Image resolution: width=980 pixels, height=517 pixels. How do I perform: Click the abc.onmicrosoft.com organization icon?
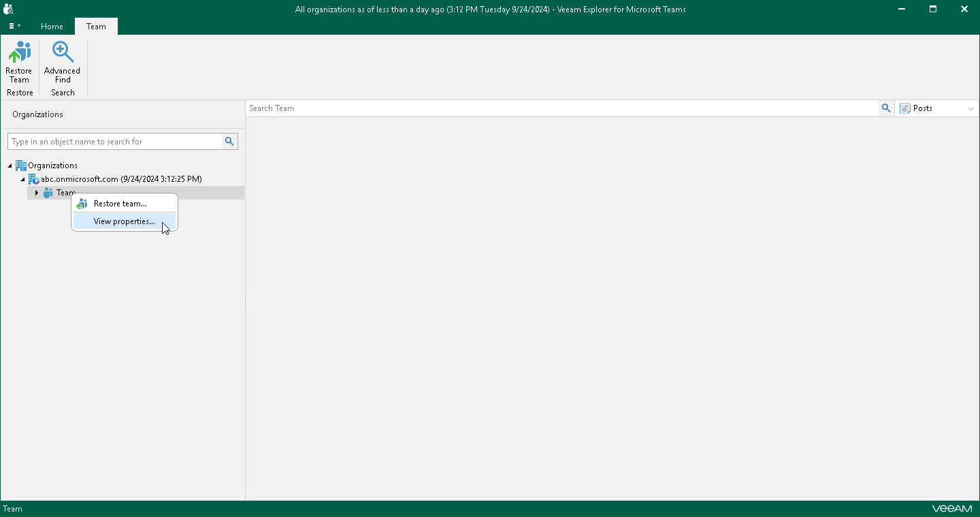click(33, 179)
